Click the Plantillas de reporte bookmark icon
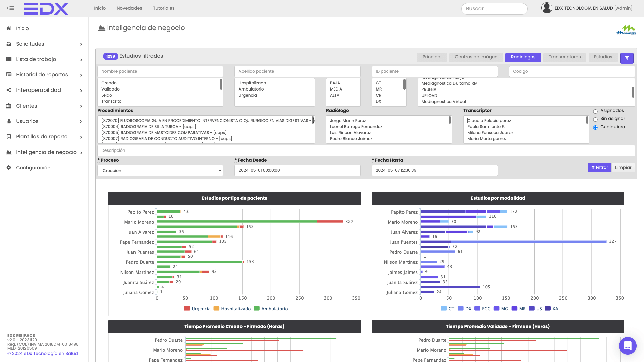Screen dimensions: 644x362 tap(9, 137)
